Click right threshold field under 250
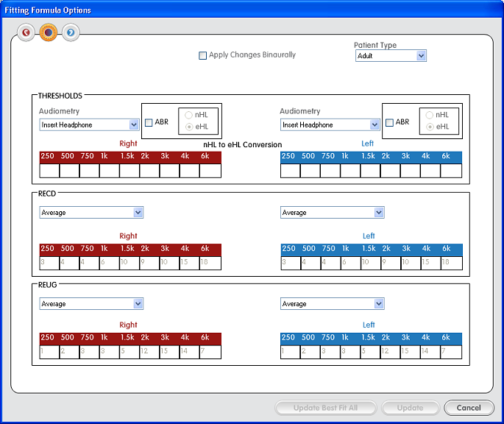 click(49, 171)
